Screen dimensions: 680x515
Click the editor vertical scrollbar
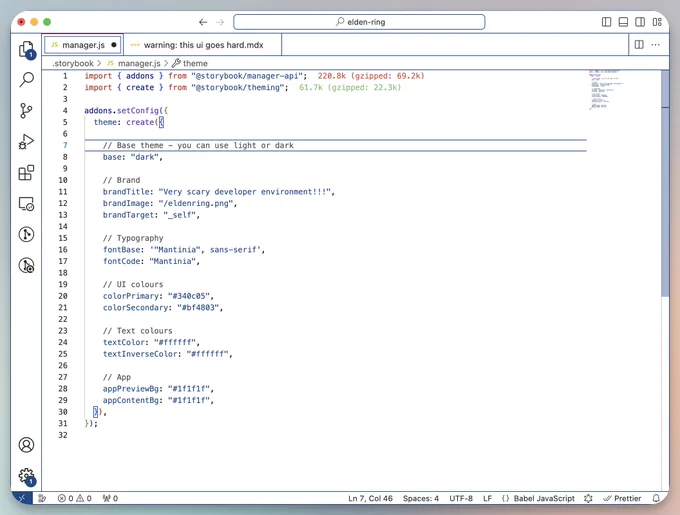665,183
